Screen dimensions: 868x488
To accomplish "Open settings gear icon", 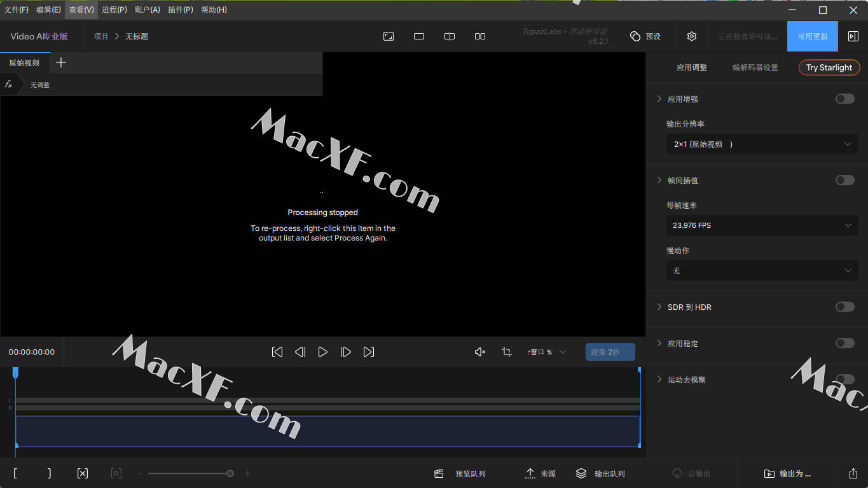I will tap(692, 36).
